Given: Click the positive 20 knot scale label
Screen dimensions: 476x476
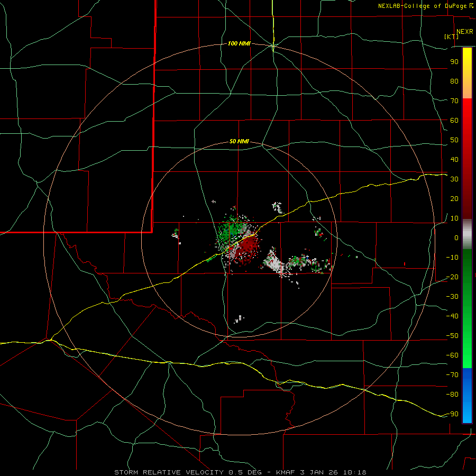Looking at the screenshot, I should pyautogui.click(x=454, y=199).
